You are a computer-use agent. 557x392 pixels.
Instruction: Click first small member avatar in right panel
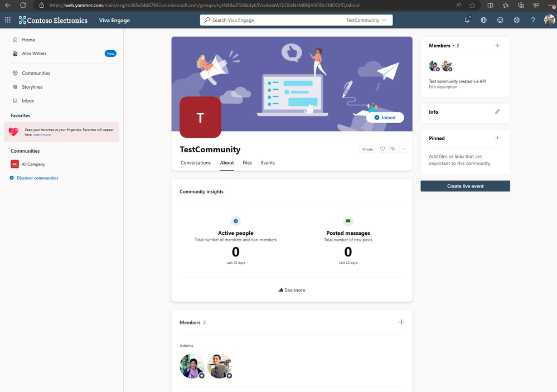[434, 66]
